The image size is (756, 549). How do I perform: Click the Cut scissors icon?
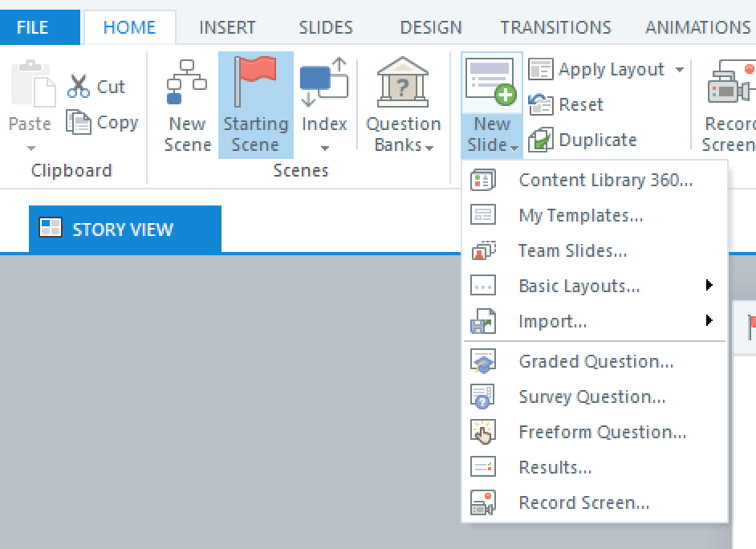pos(79,86)
